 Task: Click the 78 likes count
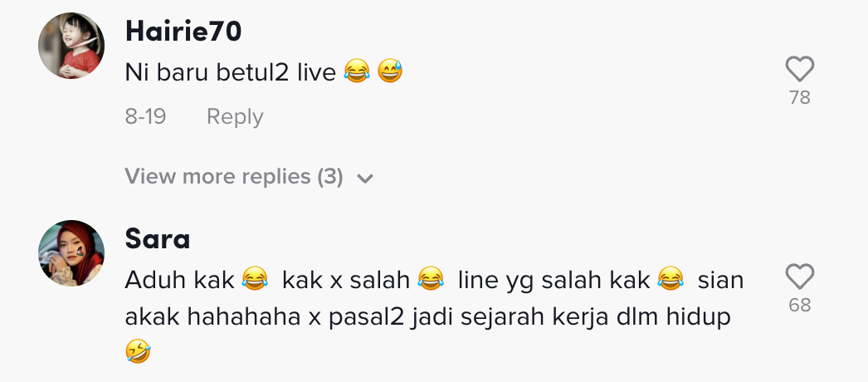(x=799, y=98)
